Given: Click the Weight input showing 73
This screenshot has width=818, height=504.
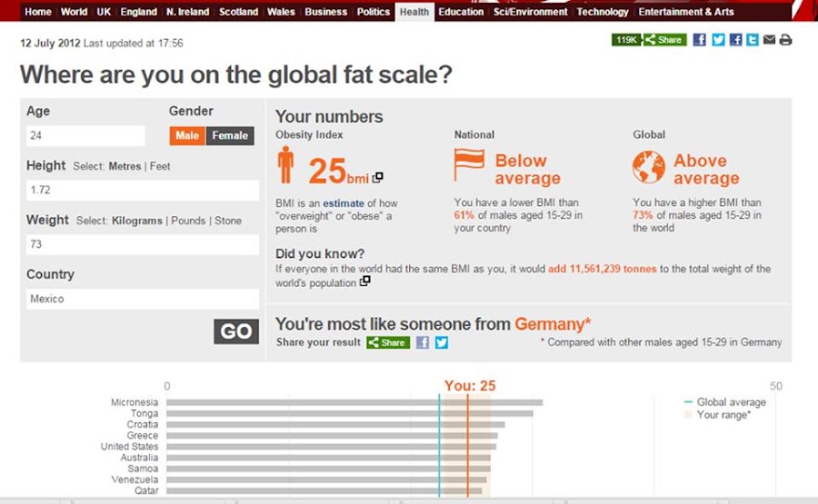Looking at the screenshot, I should (x=143, y=244).
